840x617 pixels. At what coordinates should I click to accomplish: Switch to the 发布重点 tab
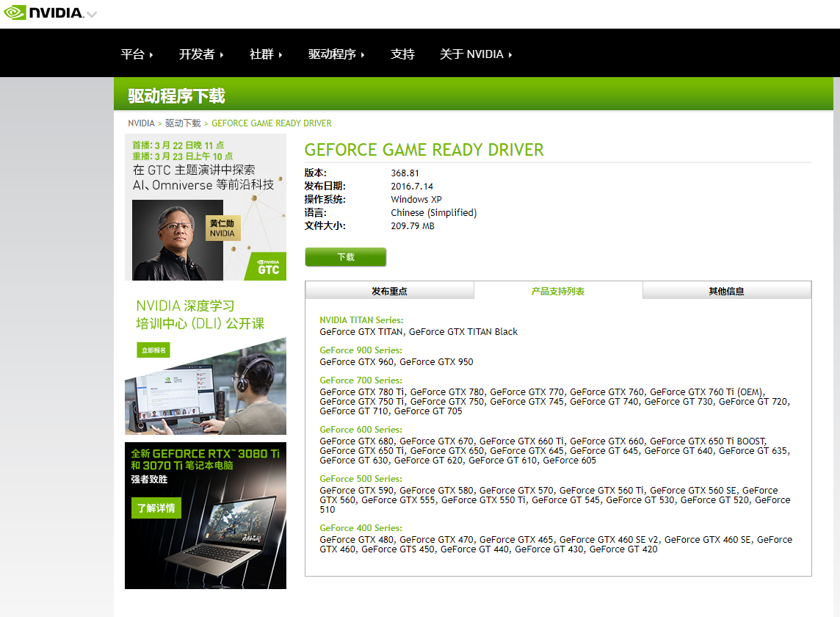pyautogui.click(x=389, y=291)
